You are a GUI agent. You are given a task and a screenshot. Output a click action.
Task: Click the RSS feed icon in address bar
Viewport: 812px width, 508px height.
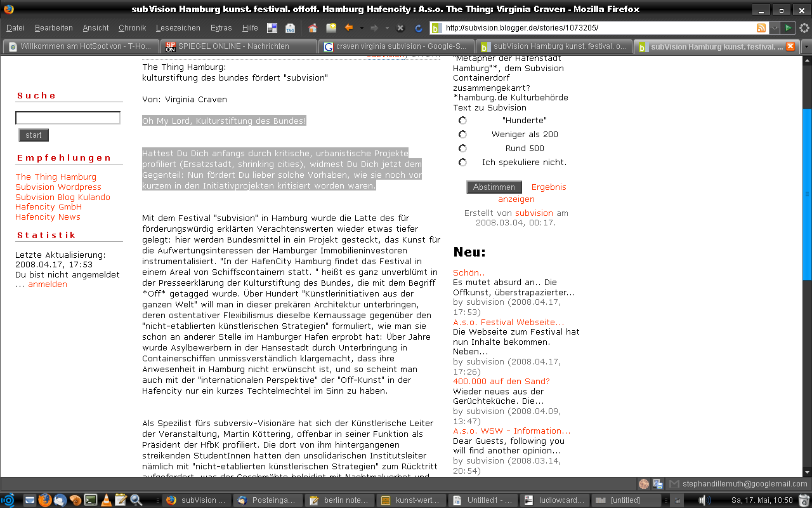click(761, 28)
